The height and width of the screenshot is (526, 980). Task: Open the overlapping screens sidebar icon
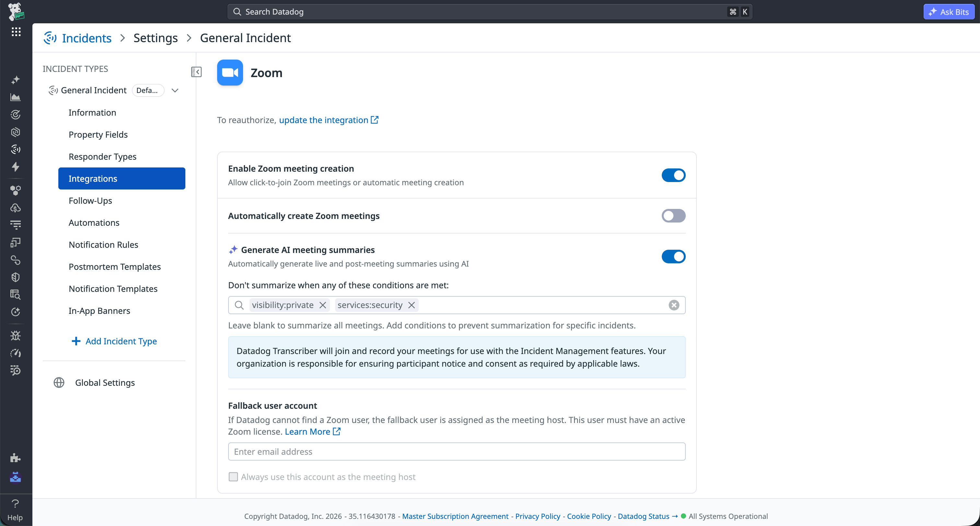click(16, 242)
